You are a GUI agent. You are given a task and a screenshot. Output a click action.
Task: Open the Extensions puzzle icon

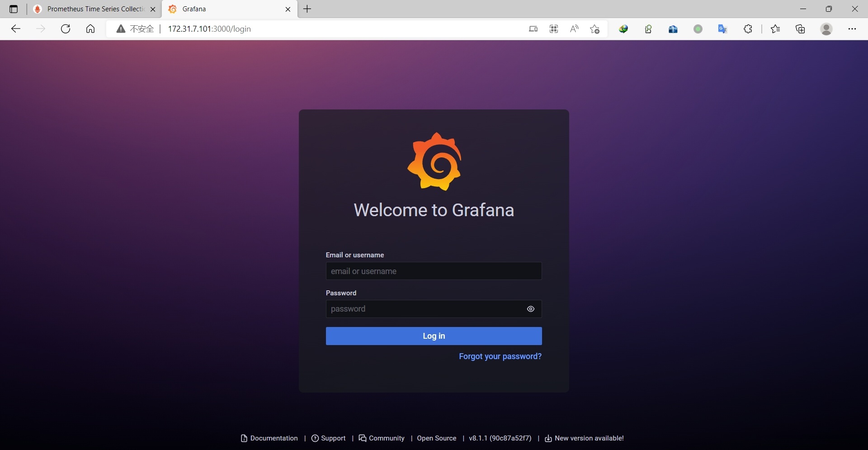click(x=748, y=29)
